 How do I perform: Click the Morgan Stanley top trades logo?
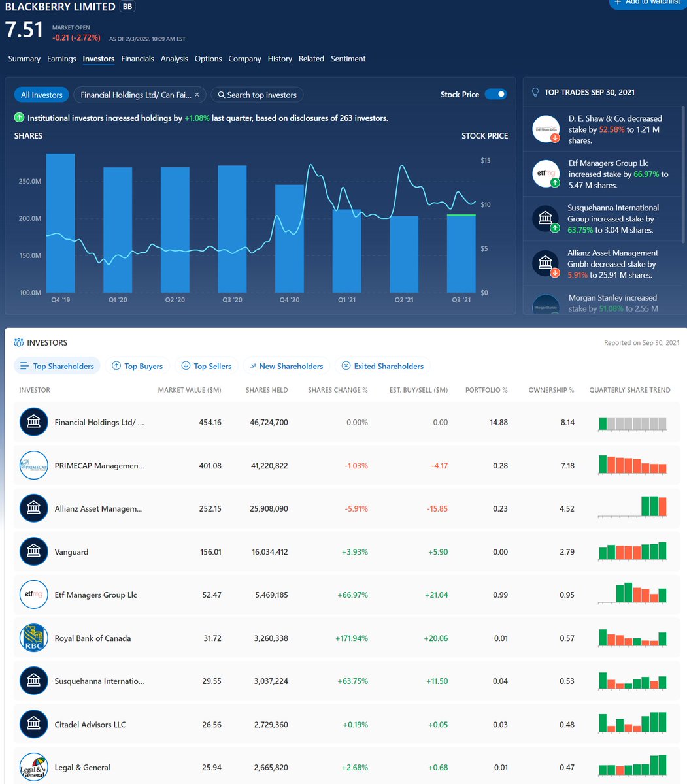tap(545, 306)
